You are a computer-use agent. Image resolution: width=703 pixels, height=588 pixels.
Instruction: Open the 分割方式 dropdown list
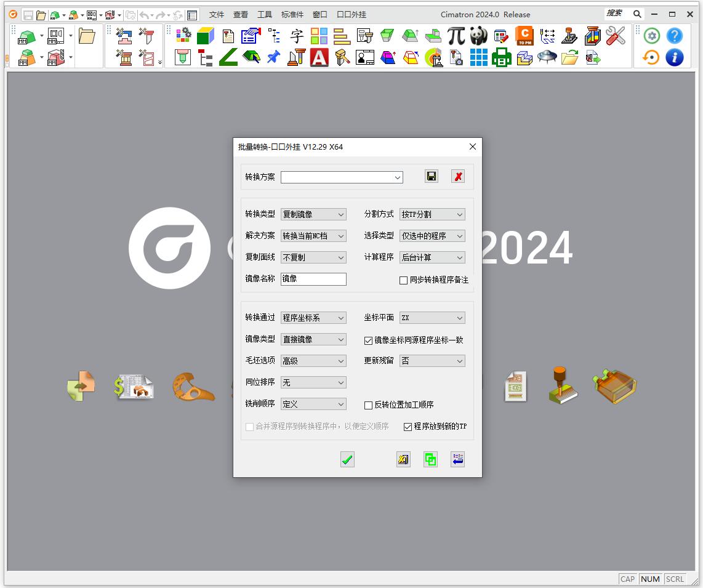(x=432, y=214)
